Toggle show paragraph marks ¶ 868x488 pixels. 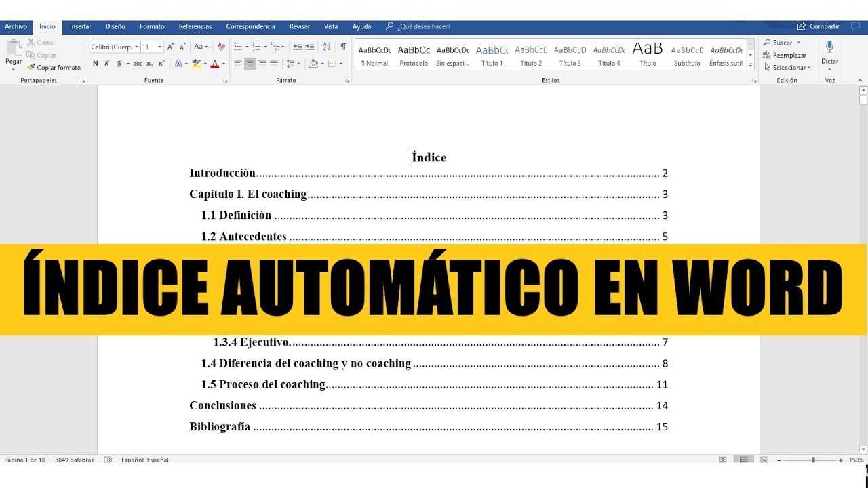tap(343, 47)
